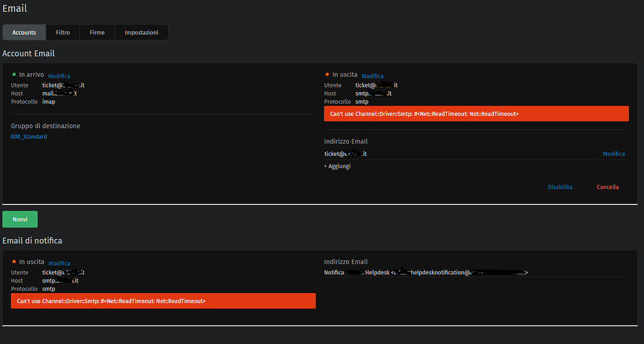Open the Filtro tab
Viewport: 644px width, 344px height.
[x=63, y=32]
